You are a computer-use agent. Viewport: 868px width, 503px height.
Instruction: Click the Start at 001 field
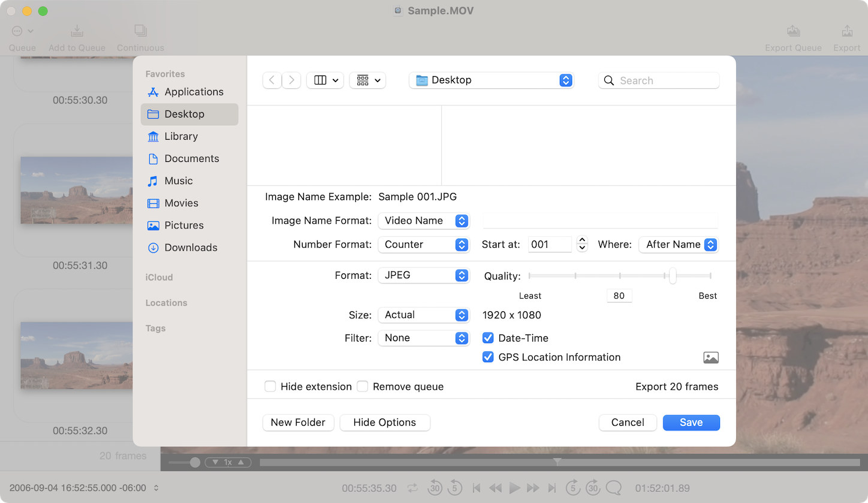(x=550, y=245)
